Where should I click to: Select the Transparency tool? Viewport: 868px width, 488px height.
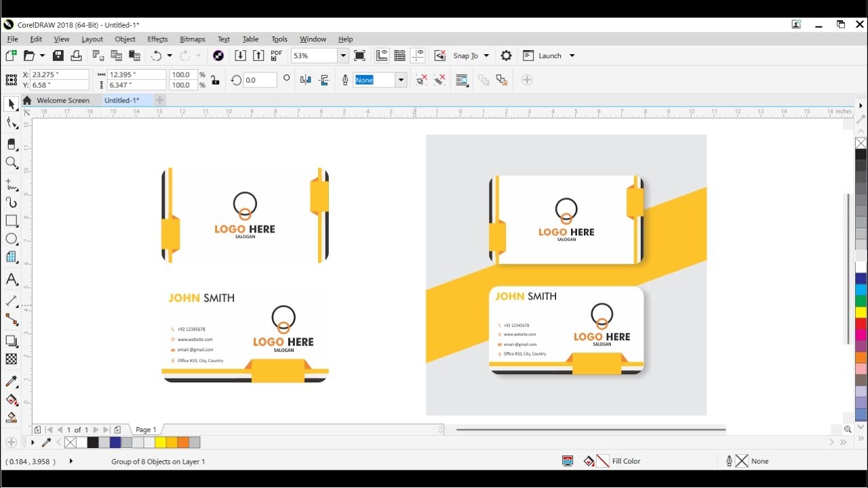[x=11, y=360]
